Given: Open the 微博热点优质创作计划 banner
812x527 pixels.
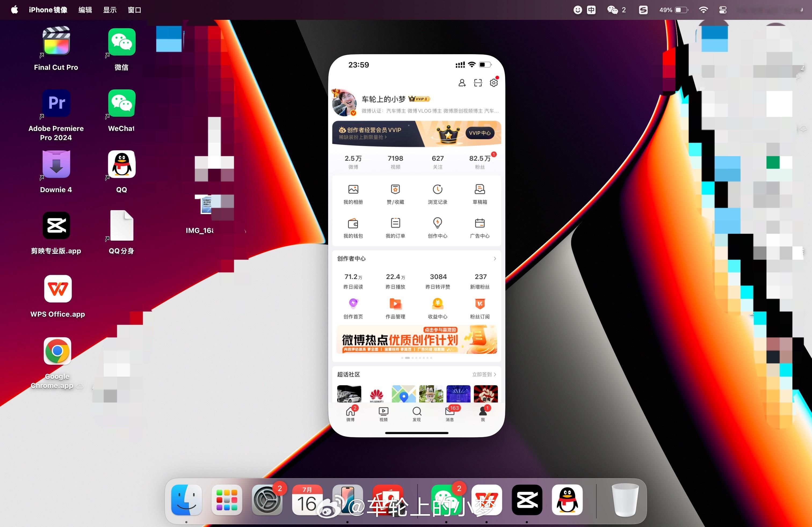Looking at the screenshot, I should [x=416, y=339].
